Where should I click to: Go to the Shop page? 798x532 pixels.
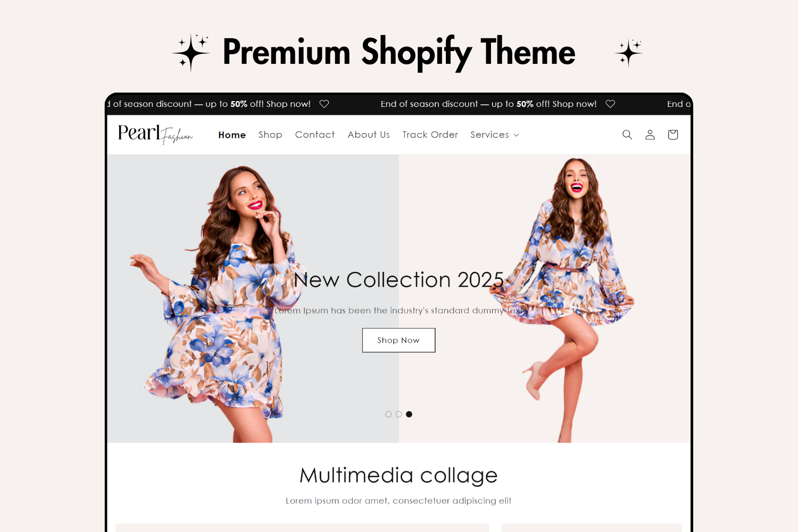[270, 135]
